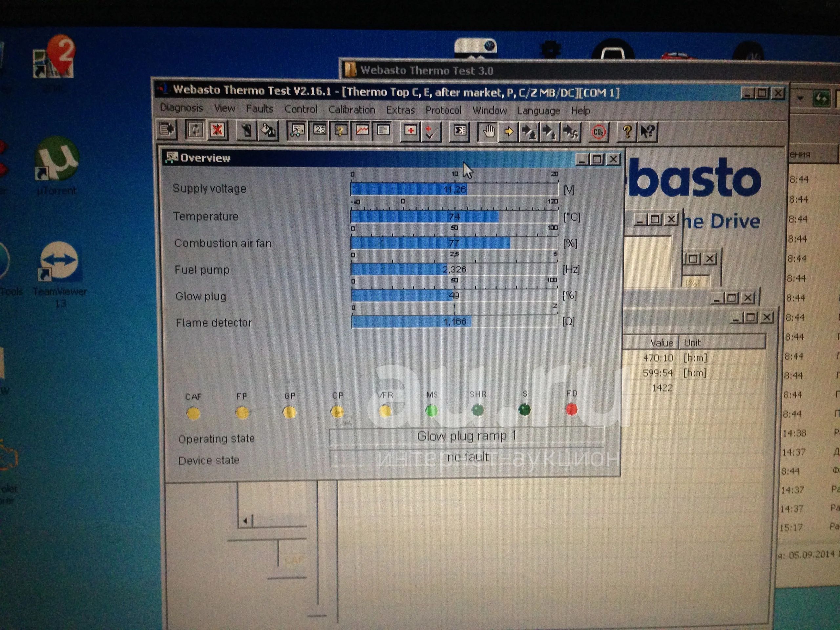Screen dimensions: 840x630
Task: Click the black arrow with fan icon
Action: click(570, 133)
